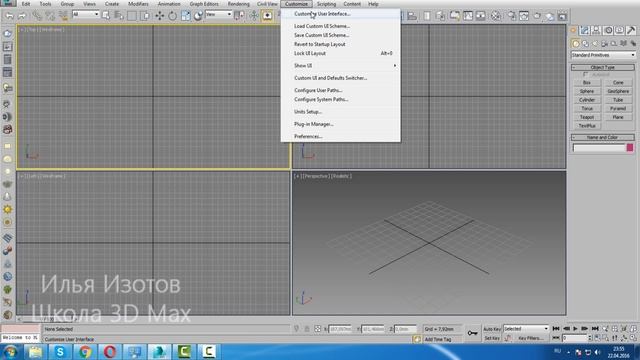Image resolution: width=640 pixels, height=360 pixels.
Task: Click the Select Object tool icon
Action: pos(106,16)
